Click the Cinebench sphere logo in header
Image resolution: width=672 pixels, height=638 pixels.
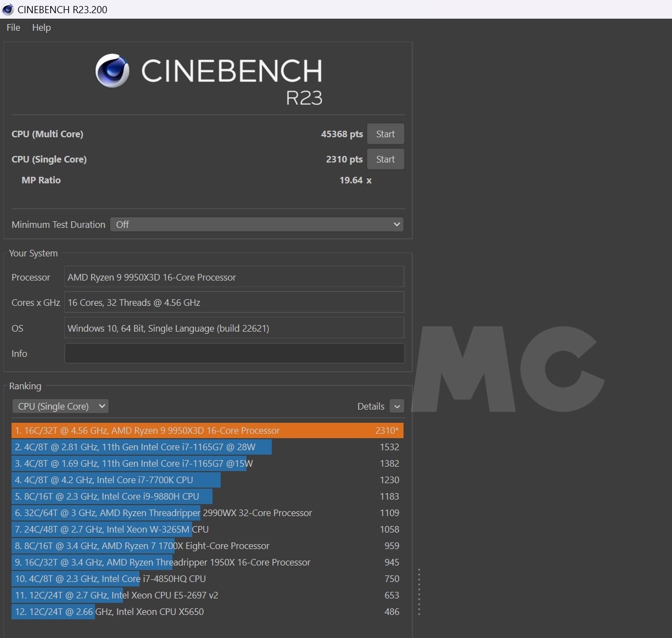coord(113,71)
